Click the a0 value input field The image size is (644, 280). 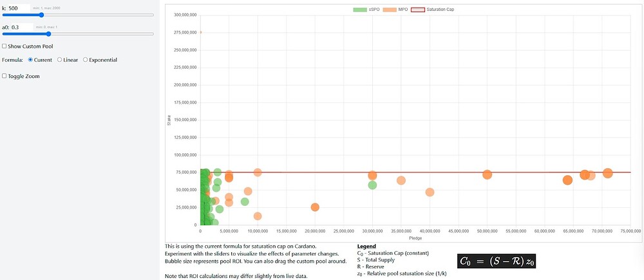pyautogui.click(x=22, y=27)
